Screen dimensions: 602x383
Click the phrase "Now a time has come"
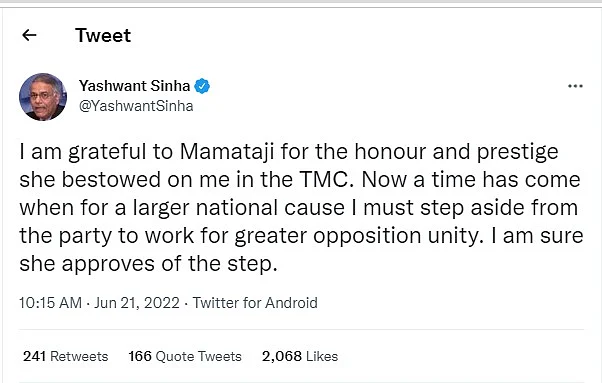471,180
